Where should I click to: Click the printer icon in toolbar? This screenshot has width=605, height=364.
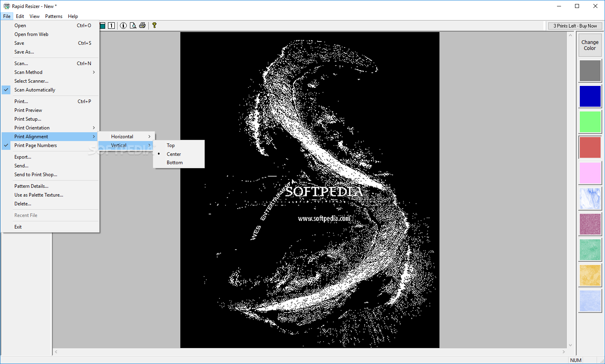[142, 26]
